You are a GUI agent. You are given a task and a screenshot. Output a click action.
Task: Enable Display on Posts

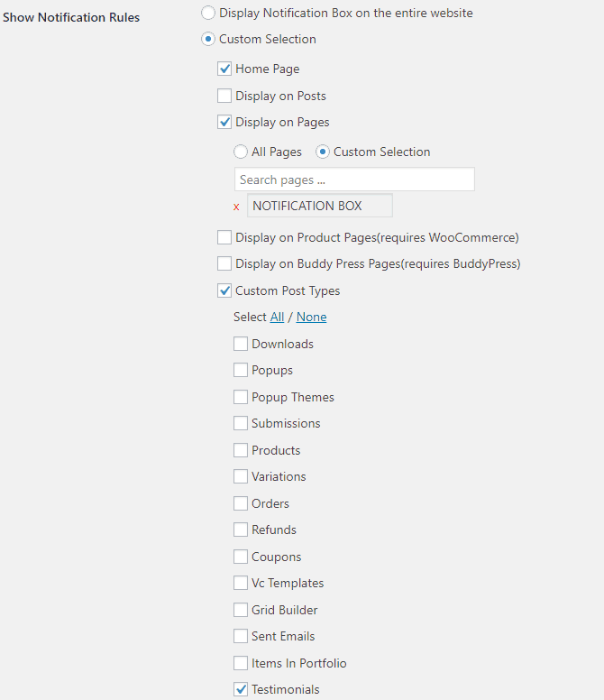click(224, 96)
